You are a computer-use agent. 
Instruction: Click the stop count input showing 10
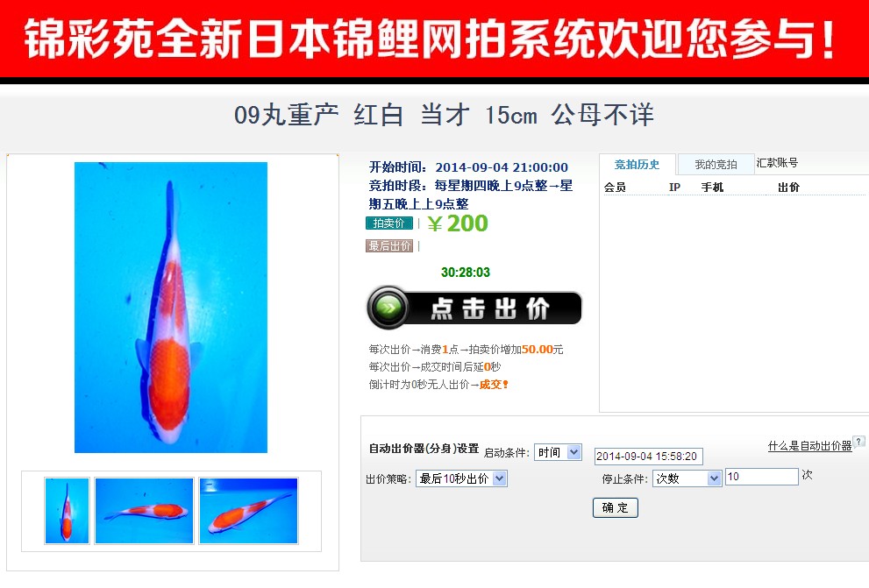click(762, 477)
